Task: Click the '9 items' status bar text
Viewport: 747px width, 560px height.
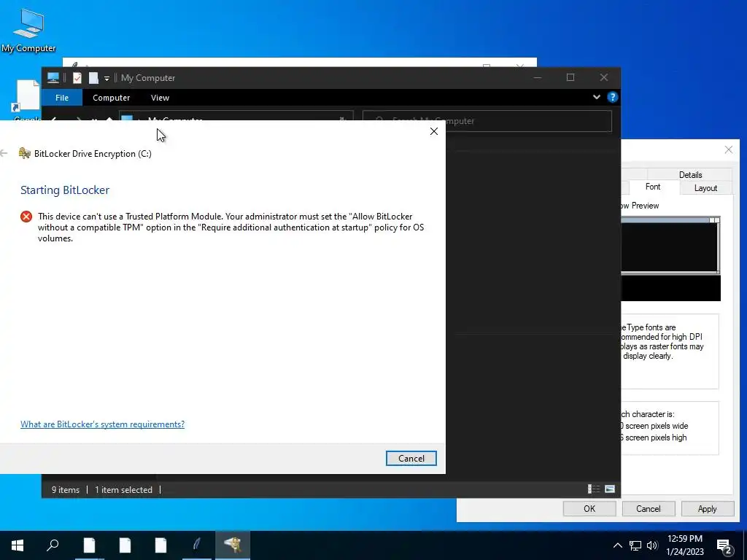Action: pyautogui.click(x=66, y=489)
